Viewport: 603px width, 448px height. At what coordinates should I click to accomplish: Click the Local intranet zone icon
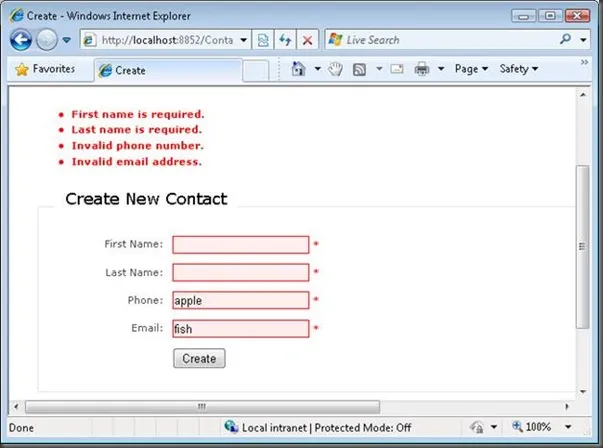click(x=231, y=426)
